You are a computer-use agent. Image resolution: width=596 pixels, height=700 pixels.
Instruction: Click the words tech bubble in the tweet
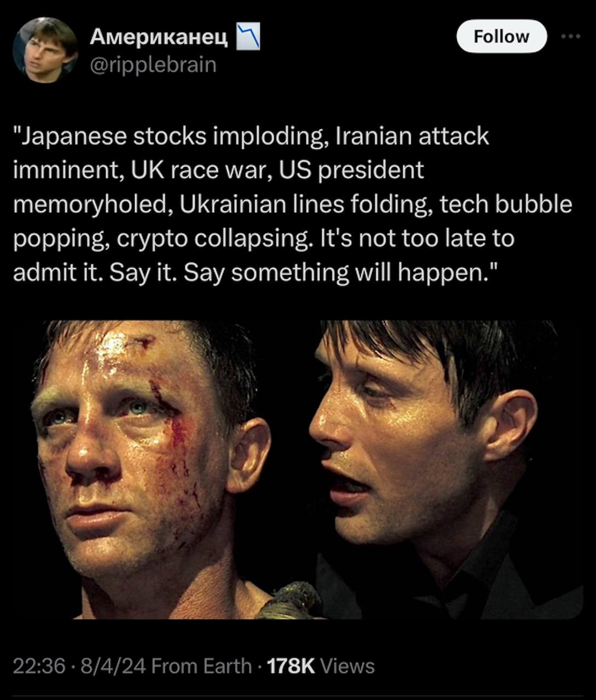coord(506,204)
